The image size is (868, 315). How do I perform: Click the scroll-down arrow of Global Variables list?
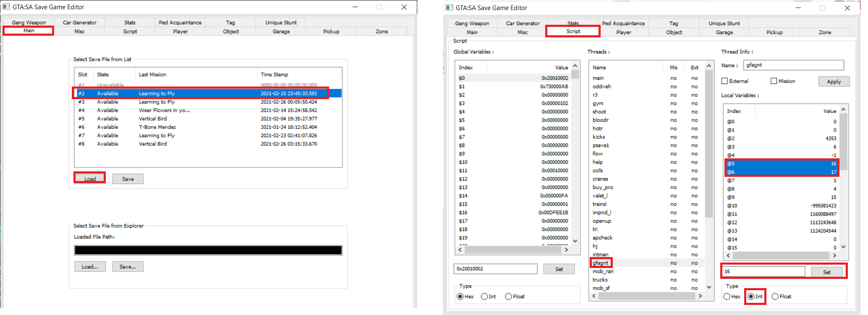pos(575,241)
